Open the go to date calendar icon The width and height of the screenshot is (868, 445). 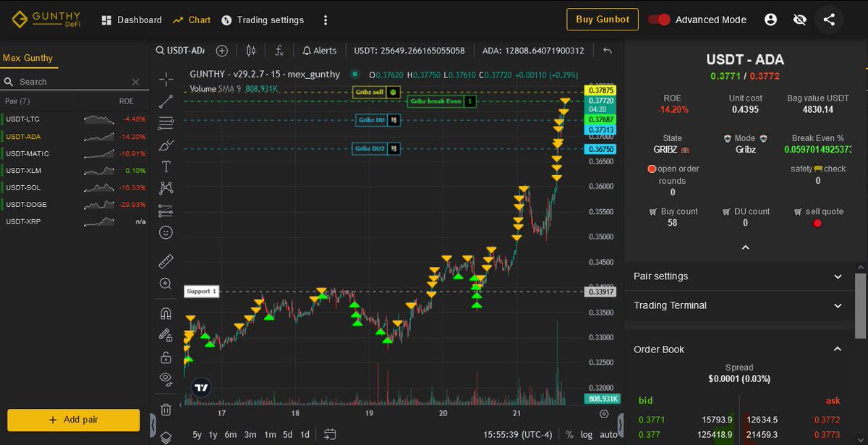330,434
